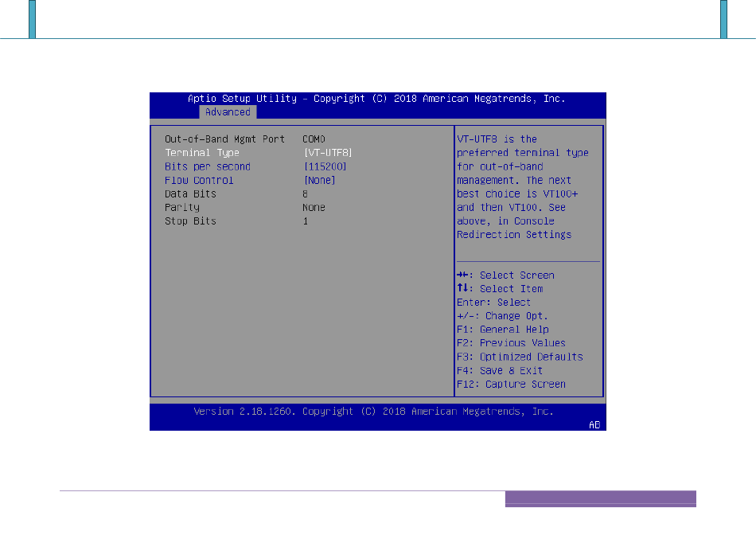This screenshot has width=756, height=535.
Task: Click the +/-: Change Opt. hint
Action: pos(502,316)
